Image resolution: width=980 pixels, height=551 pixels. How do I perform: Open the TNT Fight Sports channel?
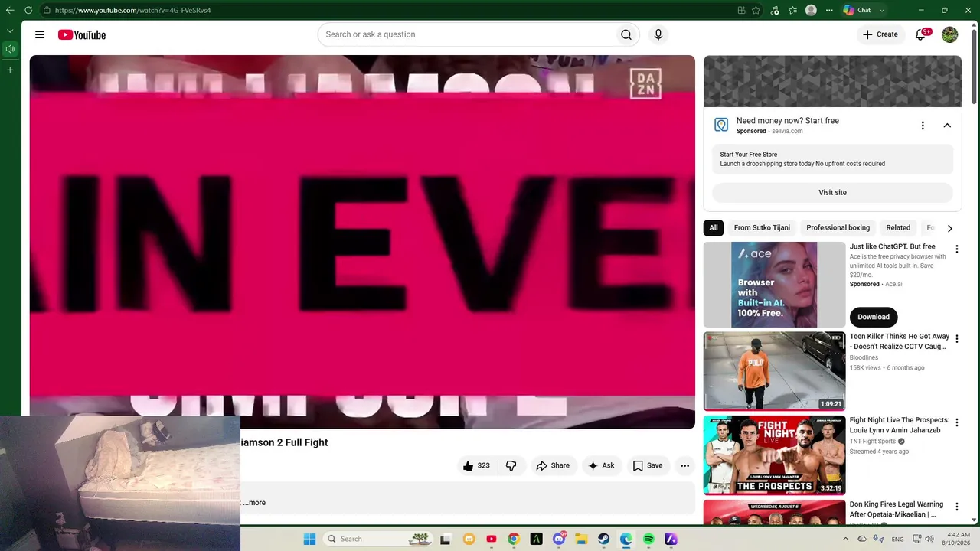873,442
